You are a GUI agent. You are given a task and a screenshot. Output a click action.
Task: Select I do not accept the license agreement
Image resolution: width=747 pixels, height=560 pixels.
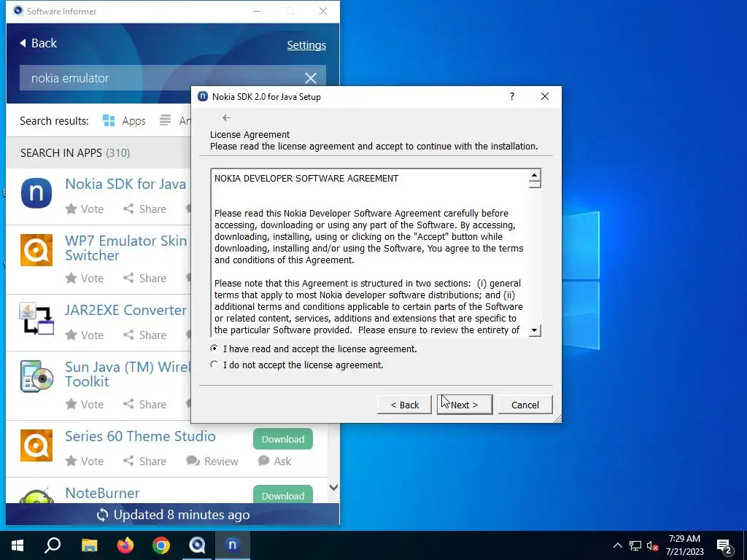[x=214, y=365]
